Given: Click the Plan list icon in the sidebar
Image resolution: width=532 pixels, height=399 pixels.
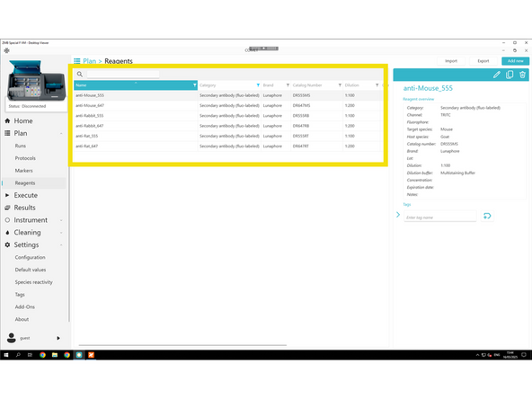Looking at the screenshot, I should (x=7, y=133).
